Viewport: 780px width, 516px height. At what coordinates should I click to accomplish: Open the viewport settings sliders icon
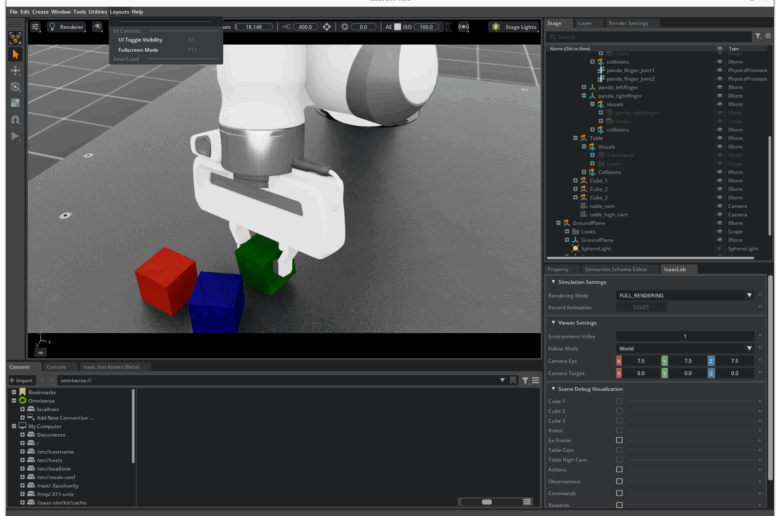click(36, 27)
